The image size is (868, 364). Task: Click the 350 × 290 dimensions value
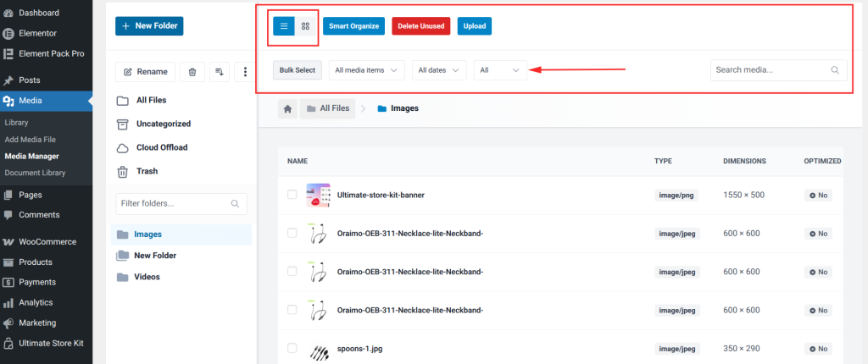coord(742,349)
